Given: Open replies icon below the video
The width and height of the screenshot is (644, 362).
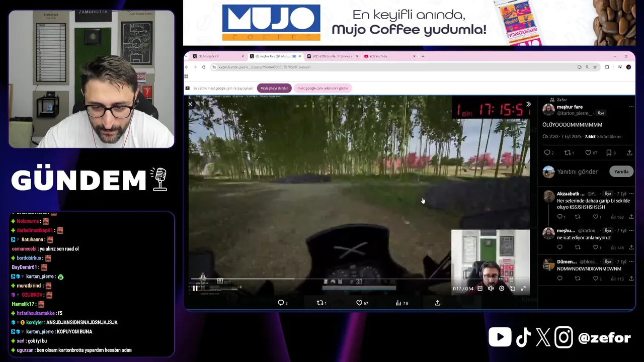Looking at the screenshot, I should [282, 303].
